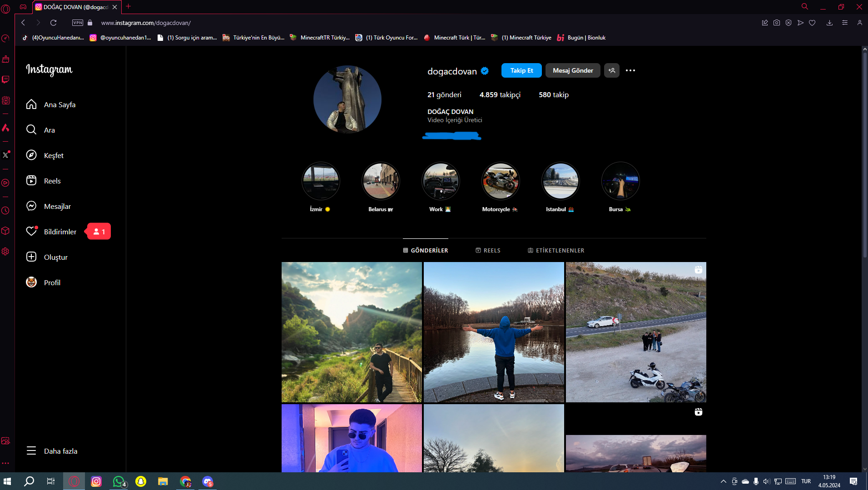Open the Belarus story highlight
This screenshot has width=868, height=490.
click(381, 181)
